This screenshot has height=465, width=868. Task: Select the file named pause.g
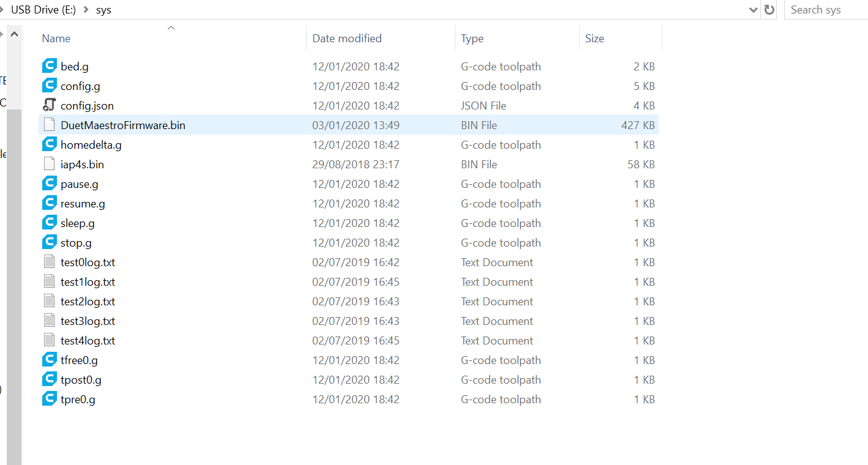click(x=80, y=184)
